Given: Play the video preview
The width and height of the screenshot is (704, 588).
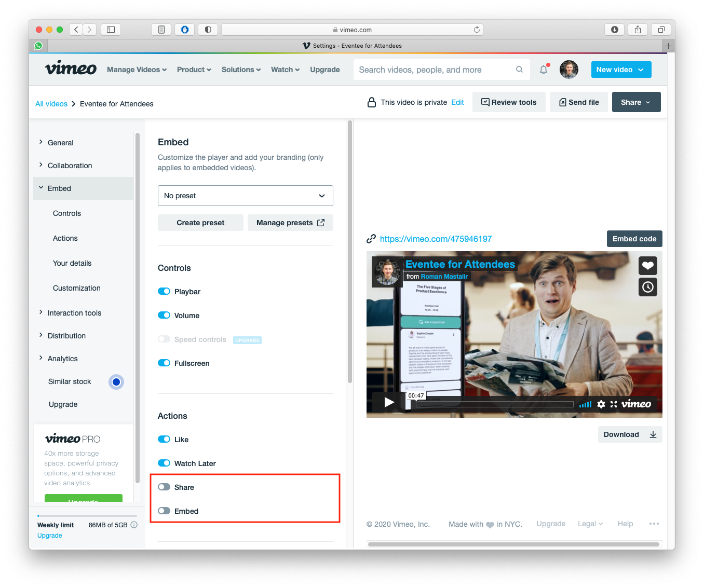Looking at the screenshot, I should (x=389, y=402).
